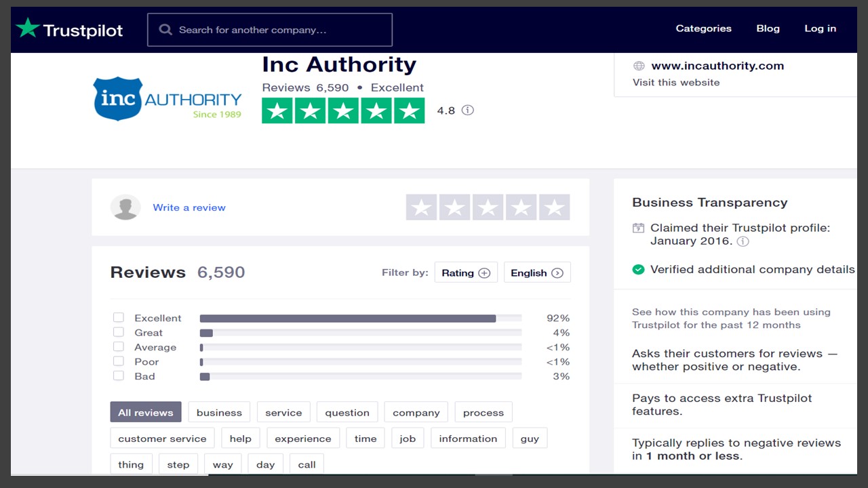The width and height of the screenshot is (868, 488).
Task: Click the Inc Authority company logo
Action: click(x=167, y=99)
